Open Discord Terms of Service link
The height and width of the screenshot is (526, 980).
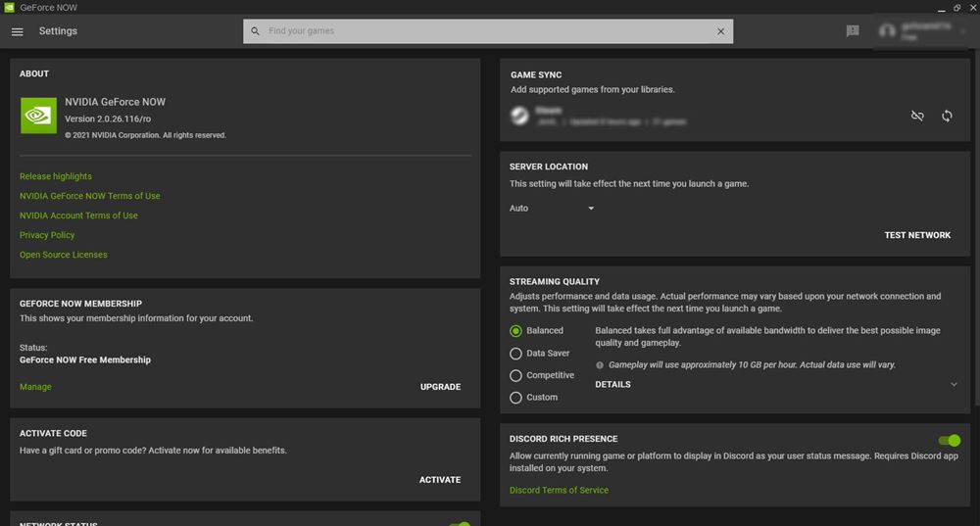click(559, 491)
